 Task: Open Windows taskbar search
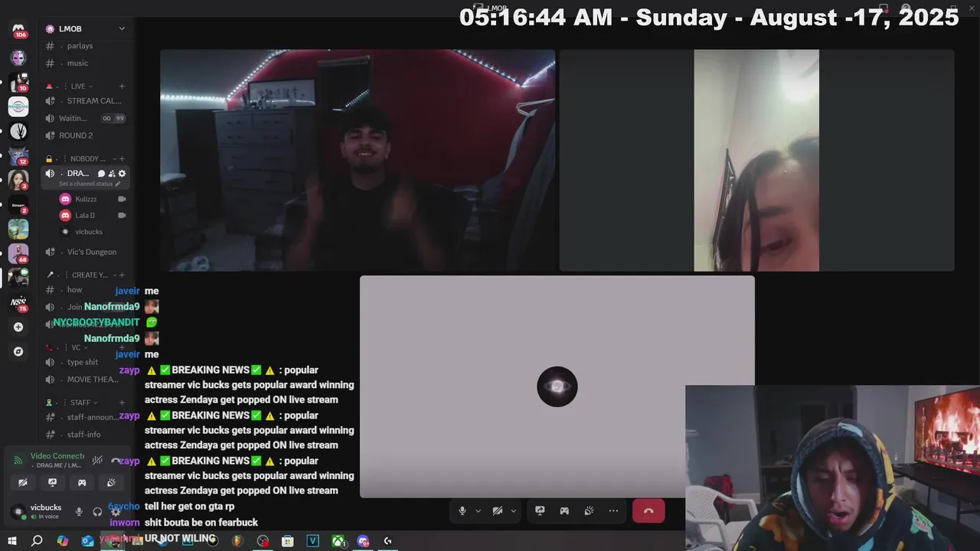pyautogui.click(x=37, y=541)
